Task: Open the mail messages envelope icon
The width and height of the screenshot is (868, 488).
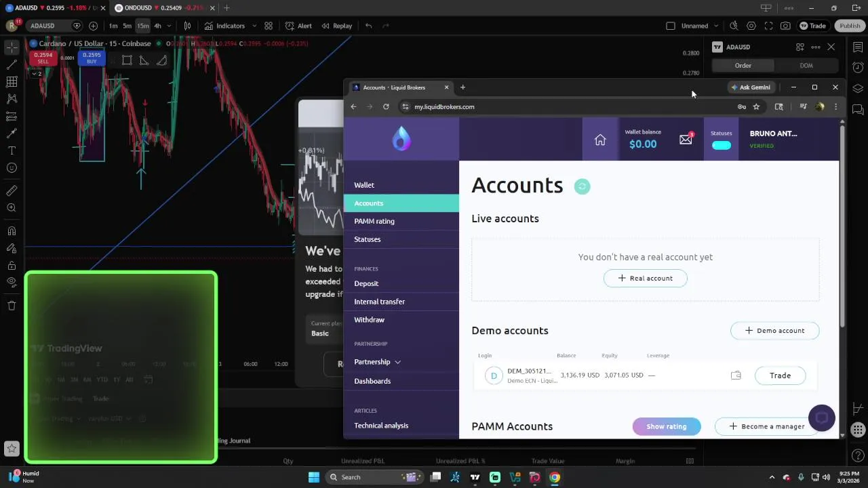Action: [x=686, y=139]
